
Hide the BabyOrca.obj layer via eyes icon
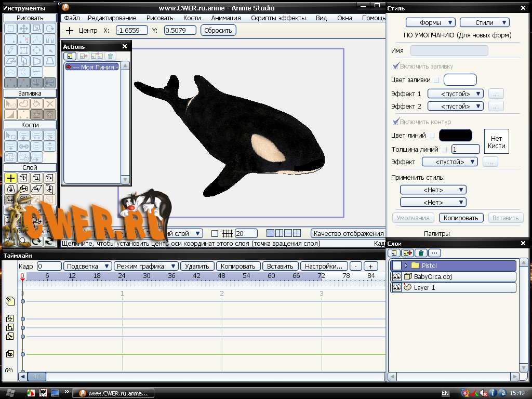coord(396,276)
